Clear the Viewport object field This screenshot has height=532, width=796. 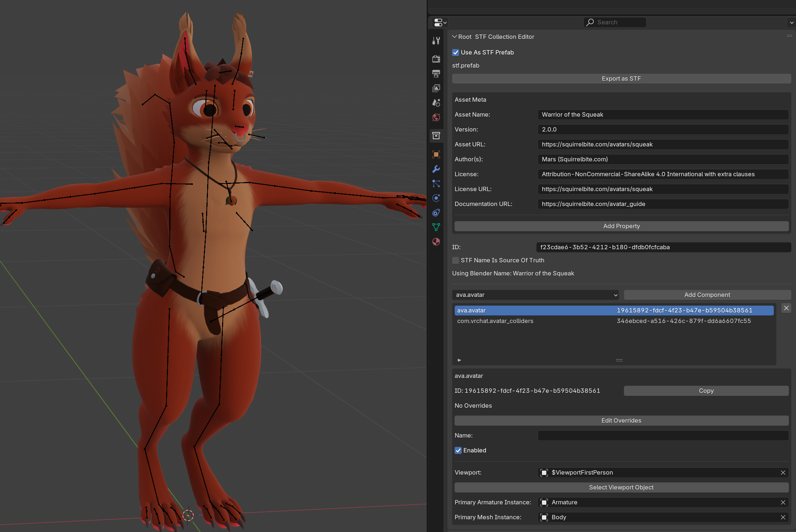coord(783,472)
